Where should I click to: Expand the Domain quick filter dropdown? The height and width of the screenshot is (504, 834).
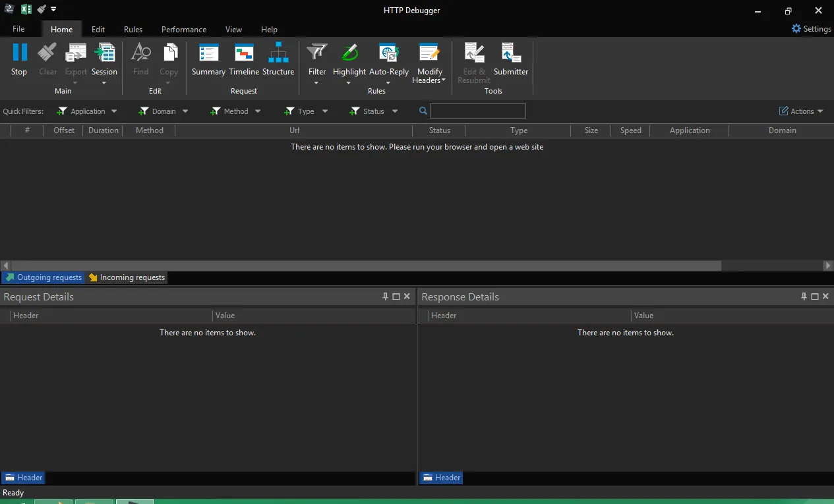185,111
